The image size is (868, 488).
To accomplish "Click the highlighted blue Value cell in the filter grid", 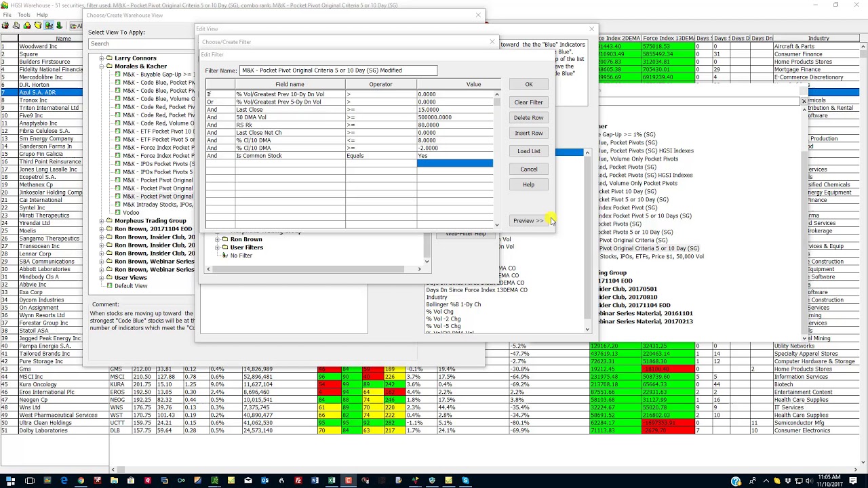I will tap(454, 163).
